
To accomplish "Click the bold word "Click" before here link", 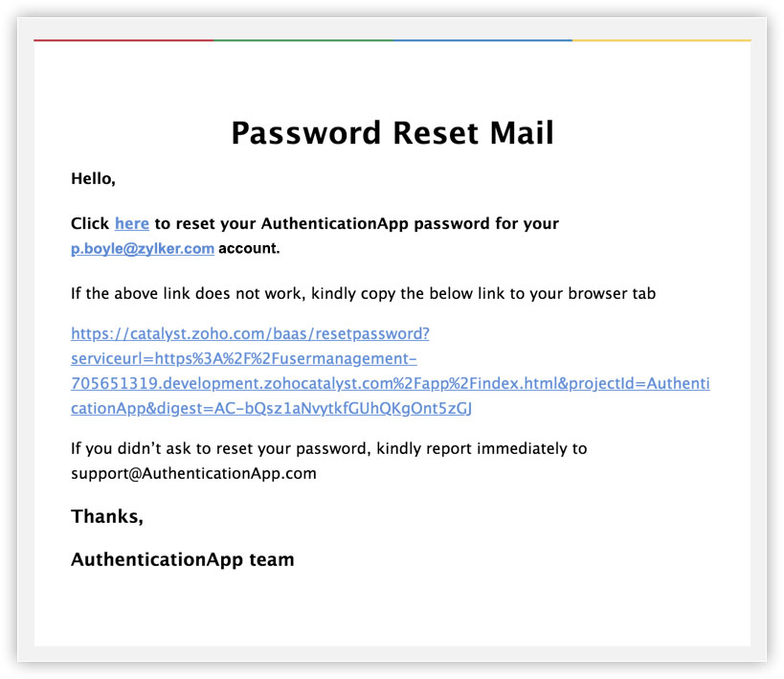I will pos(90,224).
